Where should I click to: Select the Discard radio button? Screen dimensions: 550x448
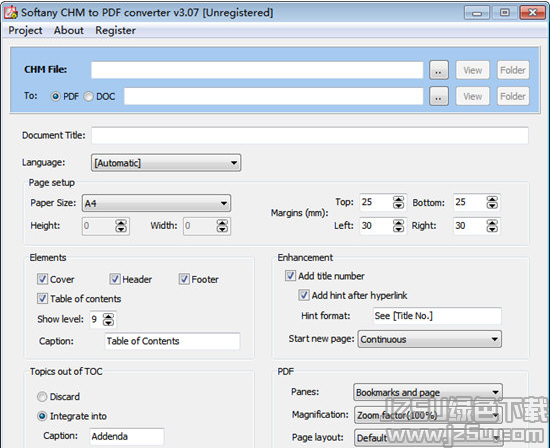[x=42, y=396]
